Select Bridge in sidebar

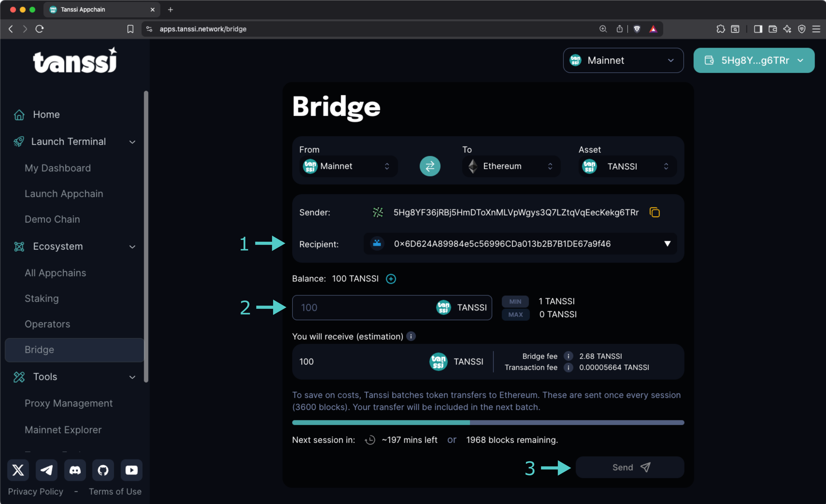tap(74, 350)
